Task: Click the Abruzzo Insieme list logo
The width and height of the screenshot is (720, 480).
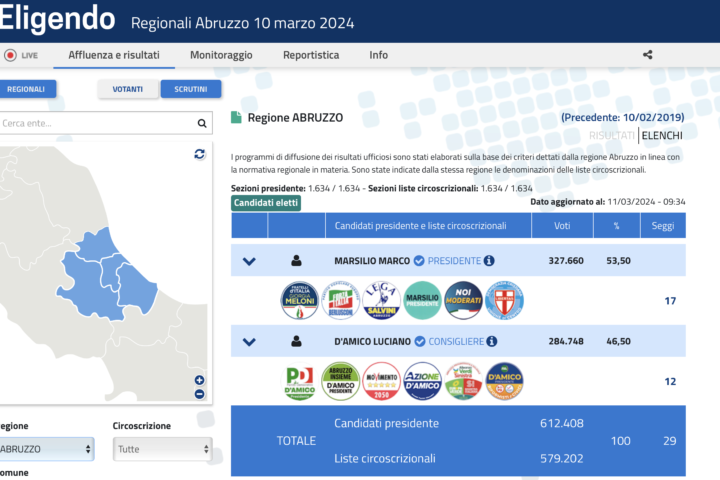Action: [340, 381]
